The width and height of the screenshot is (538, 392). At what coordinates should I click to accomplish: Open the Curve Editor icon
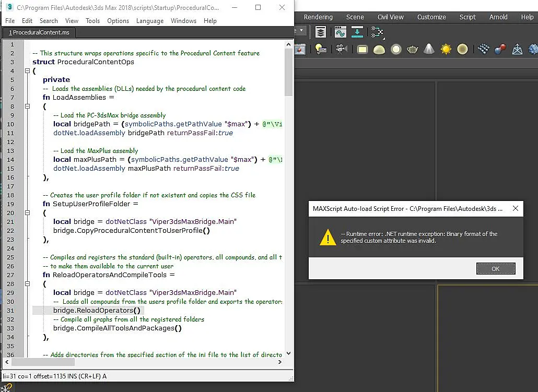340,32
